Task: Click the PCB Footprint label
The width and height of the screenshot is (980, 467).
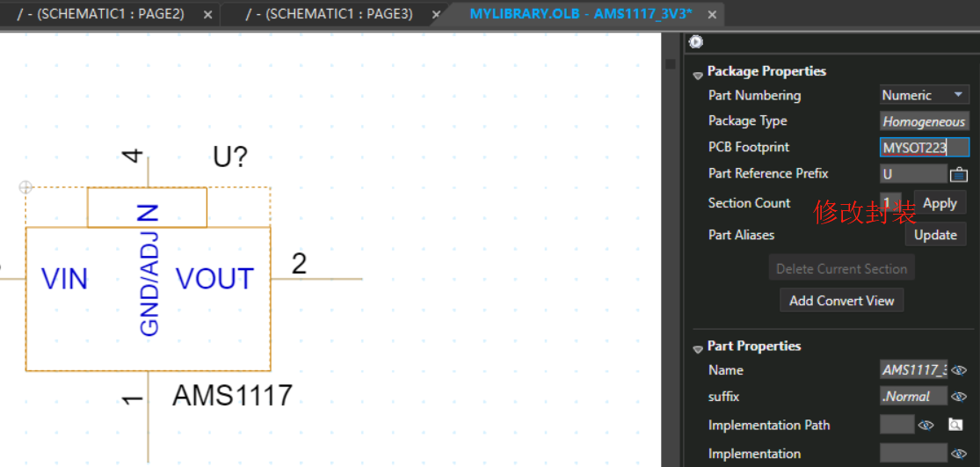Action: [749, 148]
